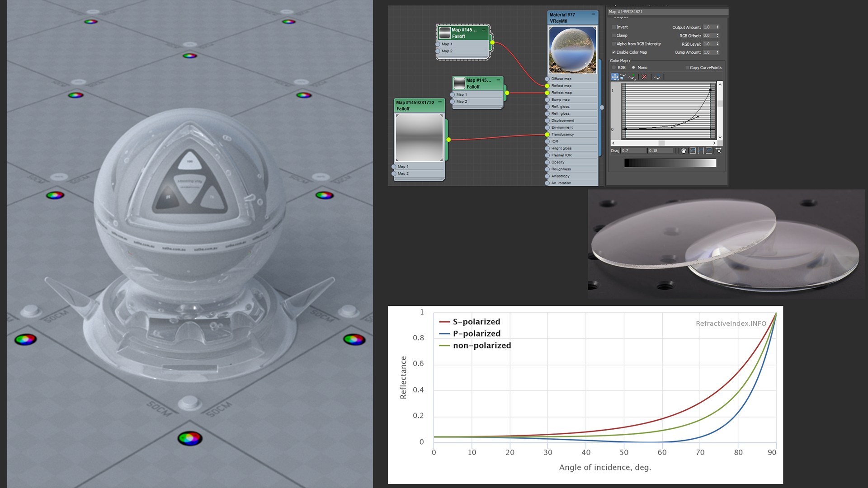Click the Environment slot label

coord(562,127)
